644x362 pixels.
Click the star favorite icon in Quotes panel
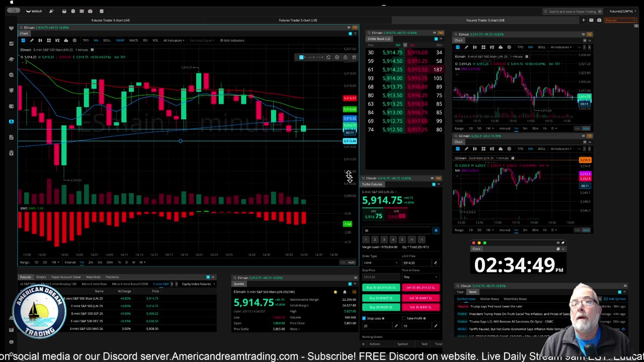(335, 292)
